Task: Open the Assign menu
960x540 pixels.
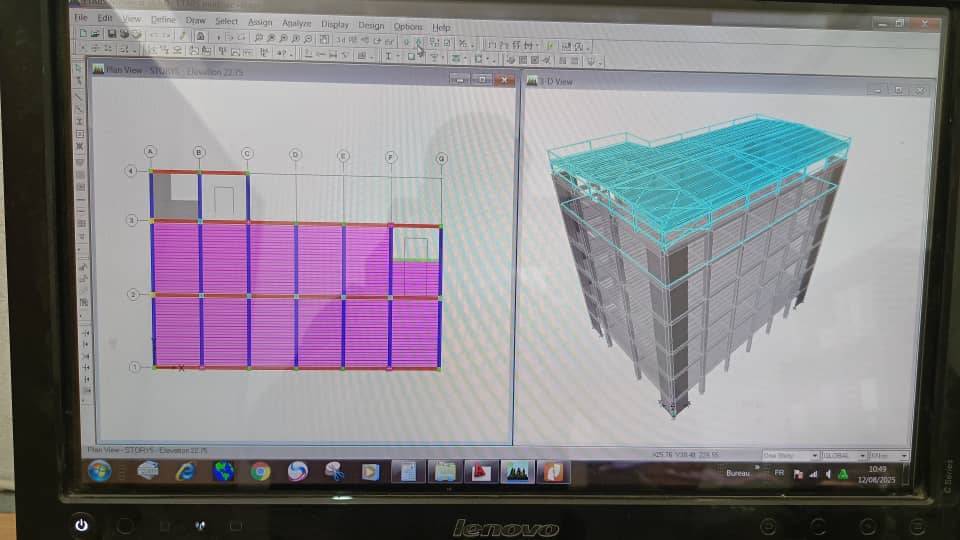Action: coord(260,22)
